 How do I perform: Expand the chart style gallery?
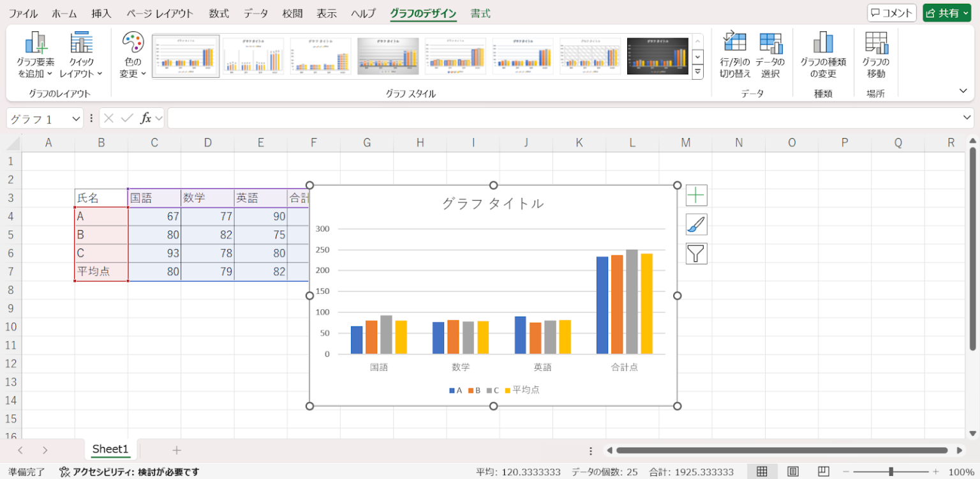pyautogui.click(x=697, y=72)
